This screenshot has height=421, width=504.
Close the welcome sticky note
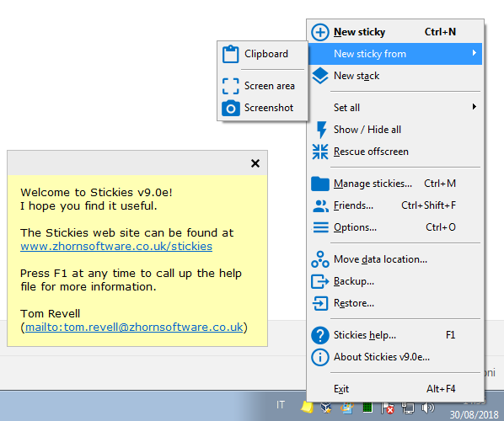[x=255, y=163]
